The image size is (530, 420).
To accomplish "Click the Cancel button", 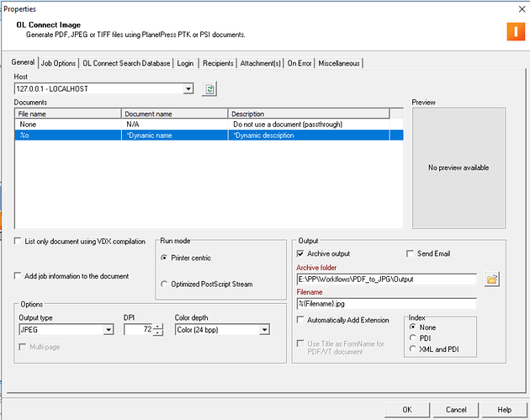I will tap(455, 409).
